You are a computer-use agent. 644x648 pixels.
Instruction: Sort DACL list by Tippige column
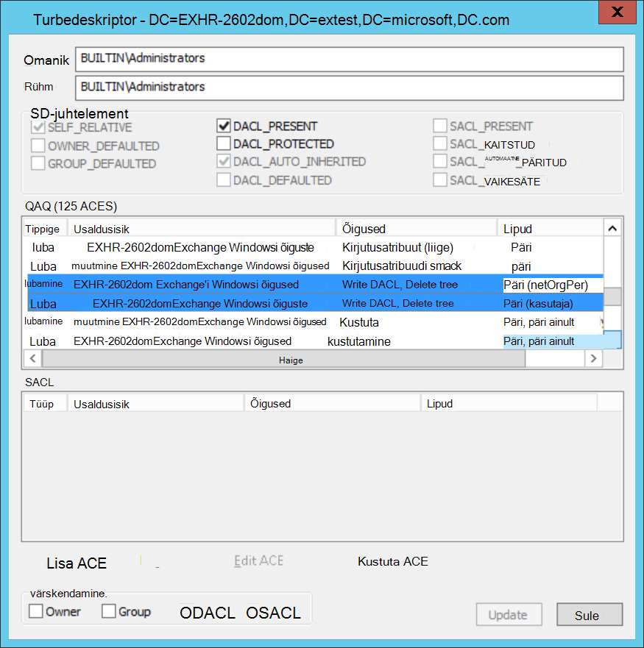pyautogui.click(x=45, y=229)
